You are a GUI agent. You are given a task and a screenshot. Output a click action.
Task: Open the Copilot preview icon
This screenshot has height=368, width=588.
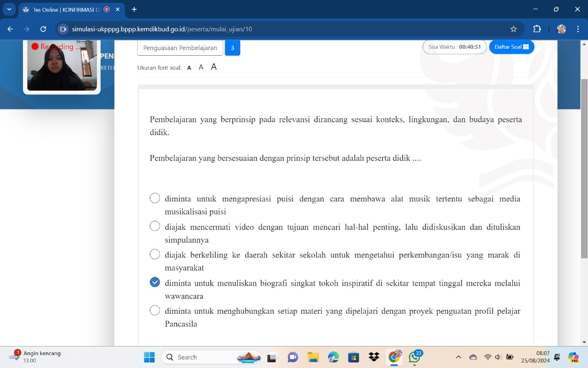click(x=573, y=357)
